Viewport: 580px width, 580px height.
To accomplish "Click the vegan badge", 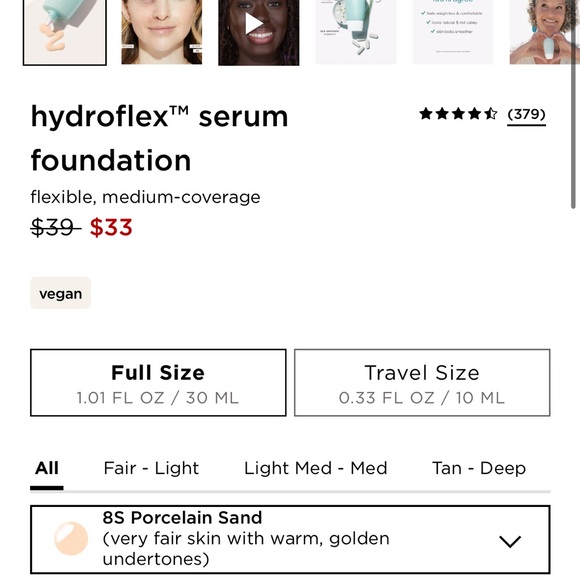I will 61,293.
